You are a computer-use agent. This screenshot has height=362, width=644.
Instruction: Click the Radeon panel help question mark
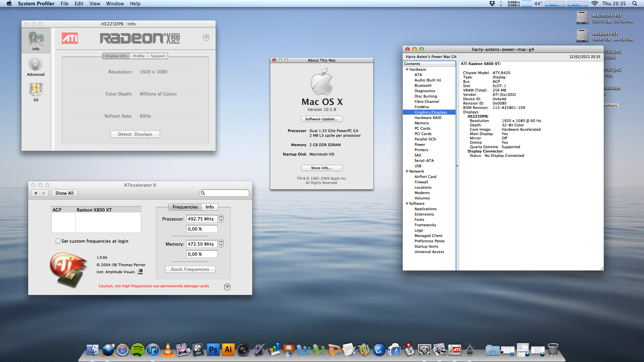coord(206,38)
